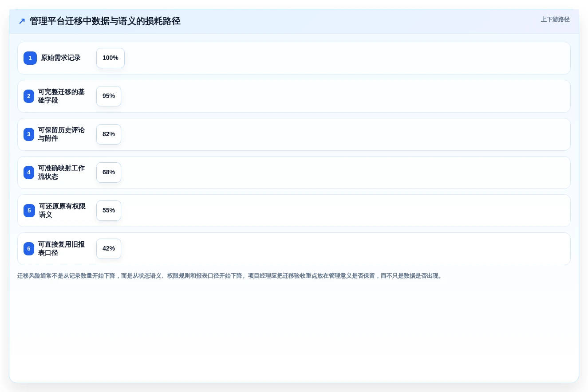Click step number 5 badge

[x=29, y=211]
